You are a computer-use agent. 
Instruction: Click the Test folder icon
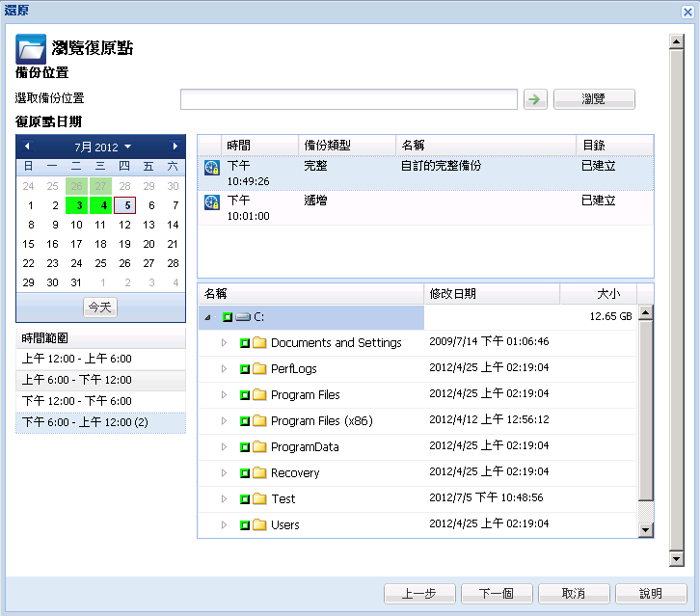258,499
